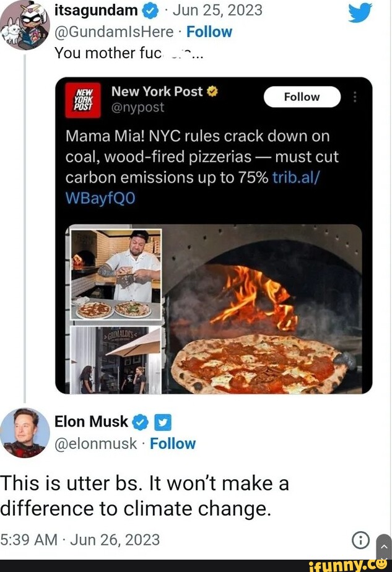Image resolution: width=392 pixels, height=572 pixels.
Task: Click the scroll-up arrow at bottom right
Action: click(x=383, y=548)
